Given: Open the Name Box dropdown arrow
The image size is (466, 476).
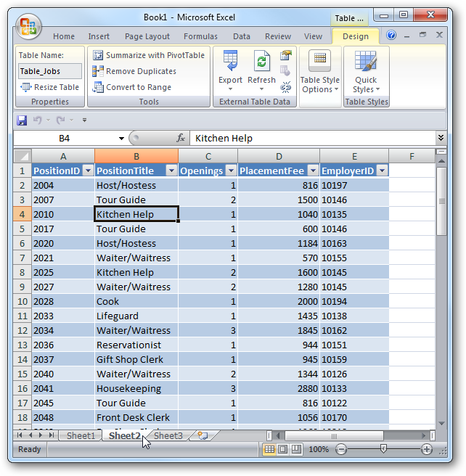Looking at the screenshot, I should point(121,139).
